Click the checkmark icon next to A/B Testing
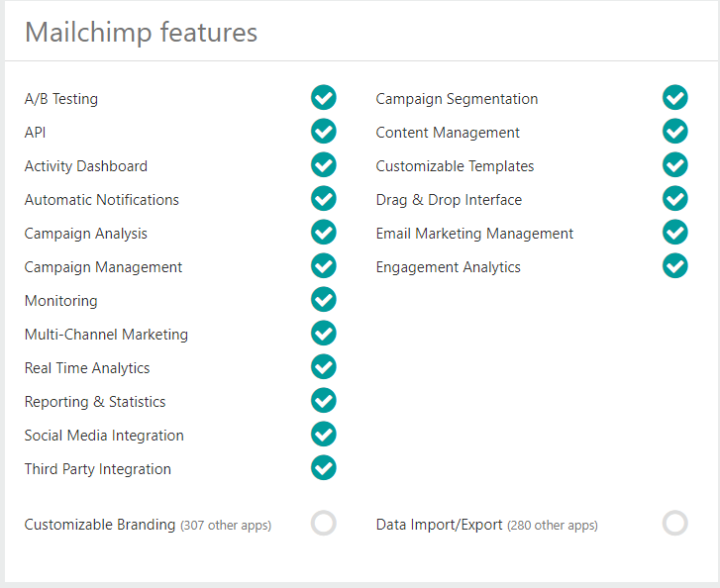 (x=324, y=97)
